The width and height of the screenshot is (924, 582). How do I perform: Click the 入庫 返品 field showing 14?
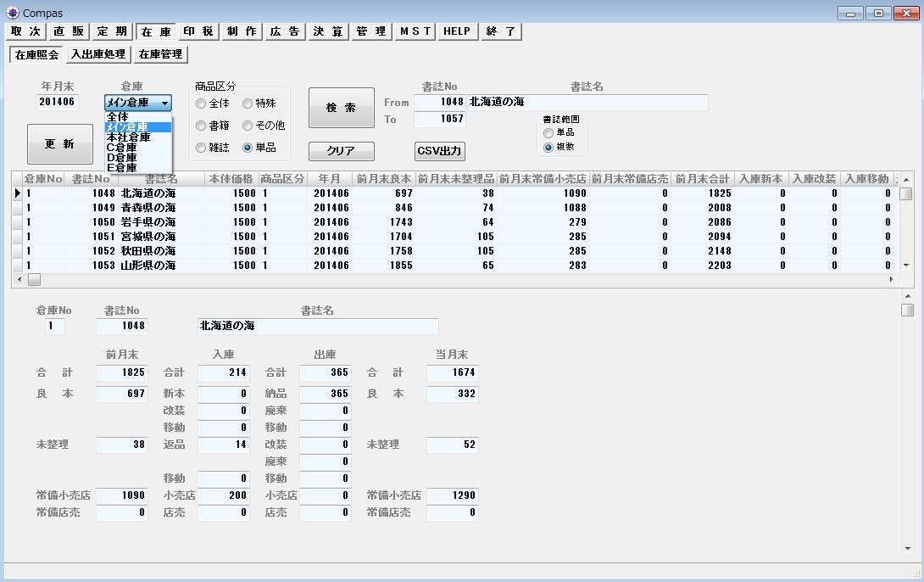[x=224, y=445]
